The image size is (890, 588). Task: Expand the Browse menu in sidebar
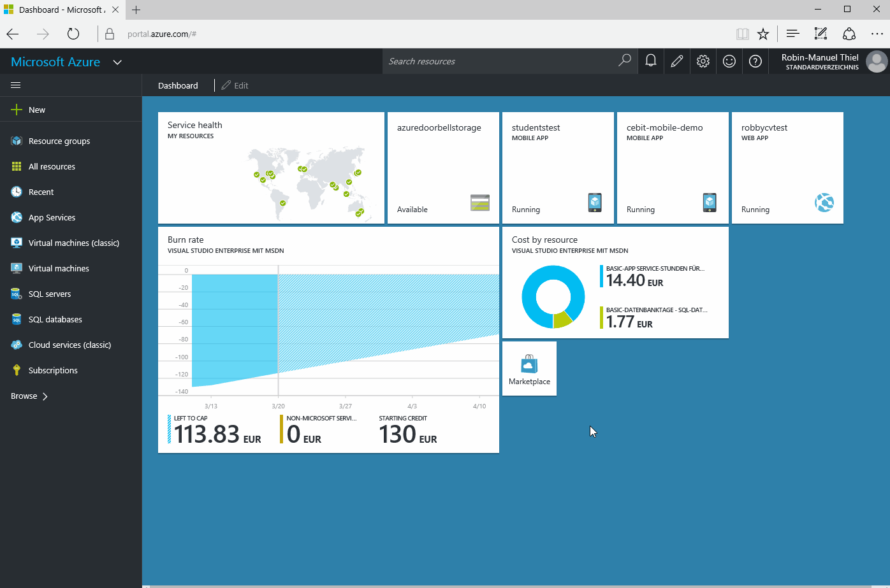(x=29, y=396)
